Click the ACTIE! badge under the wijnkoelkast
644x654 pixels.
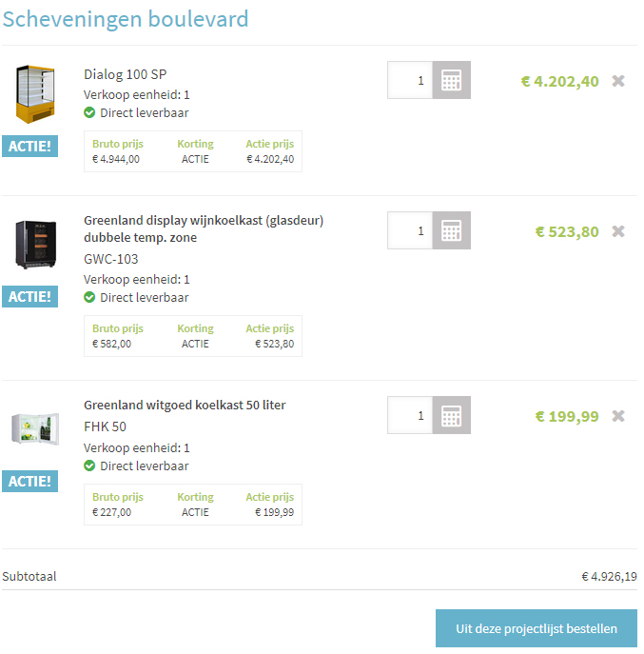(x=30, y=297)
